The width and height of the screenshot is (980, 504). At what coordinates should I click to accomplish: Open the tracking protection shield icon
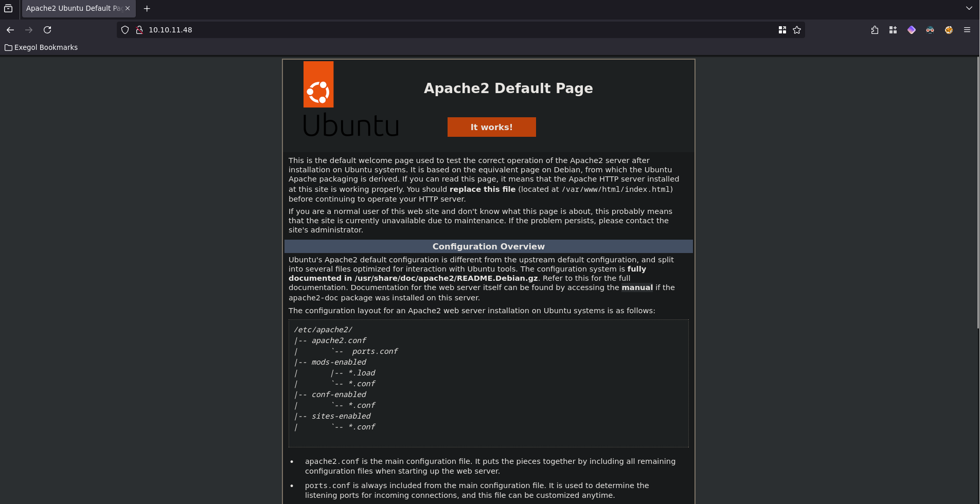(125, 30)
